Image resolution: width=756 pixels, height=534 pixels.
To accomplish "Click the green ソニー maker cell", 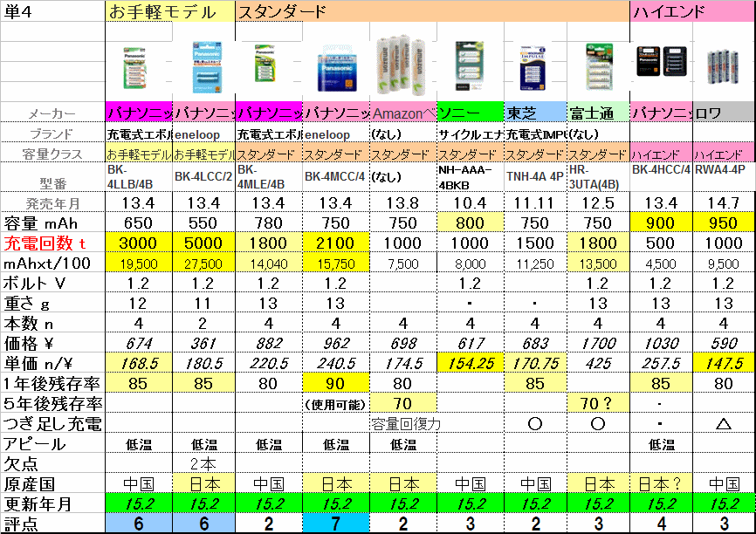I will [x=471, y=113].
